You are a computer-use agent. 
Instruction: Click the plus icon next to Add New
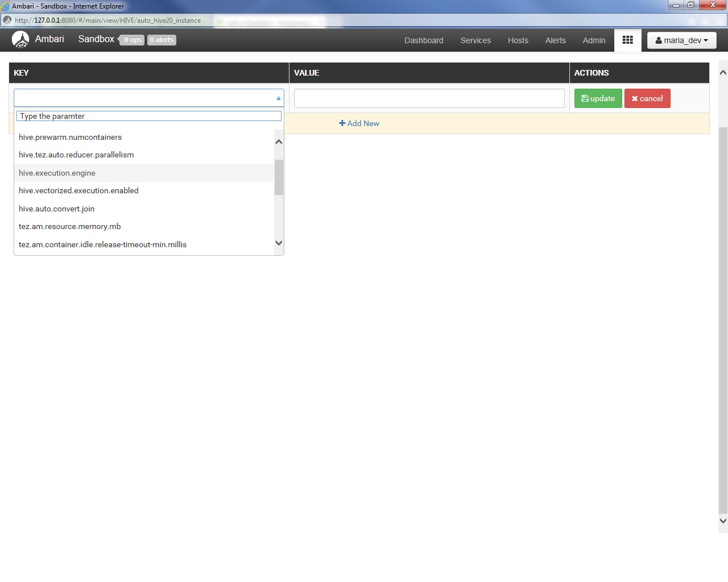[x=342, y=123]
